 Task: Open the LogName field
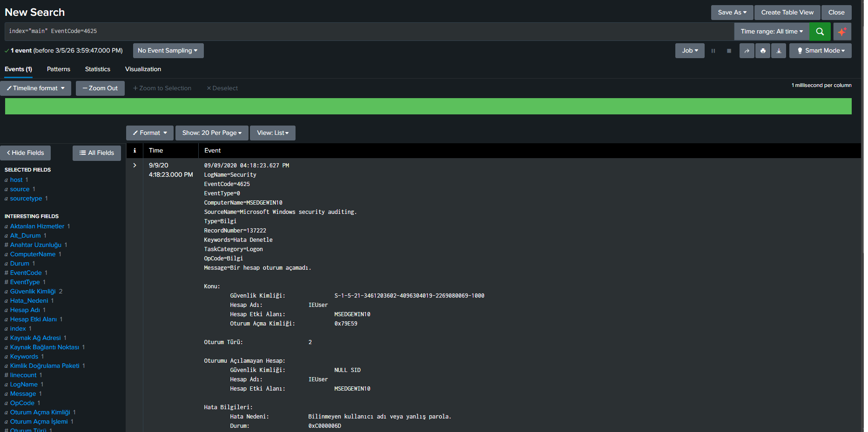(24, 385)
